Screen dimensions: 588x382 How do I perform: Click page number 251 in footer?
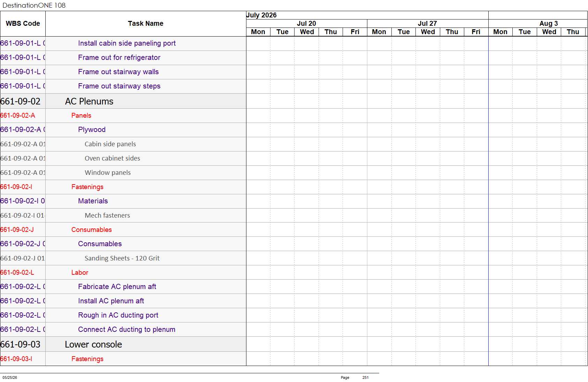pyautogui.click(x=365, y=377)
